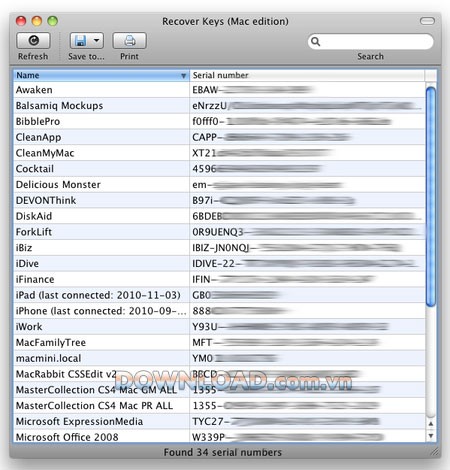Click the vertical scrollbar thumb
The height and width of the screenshot is (470, 450).
431,196
